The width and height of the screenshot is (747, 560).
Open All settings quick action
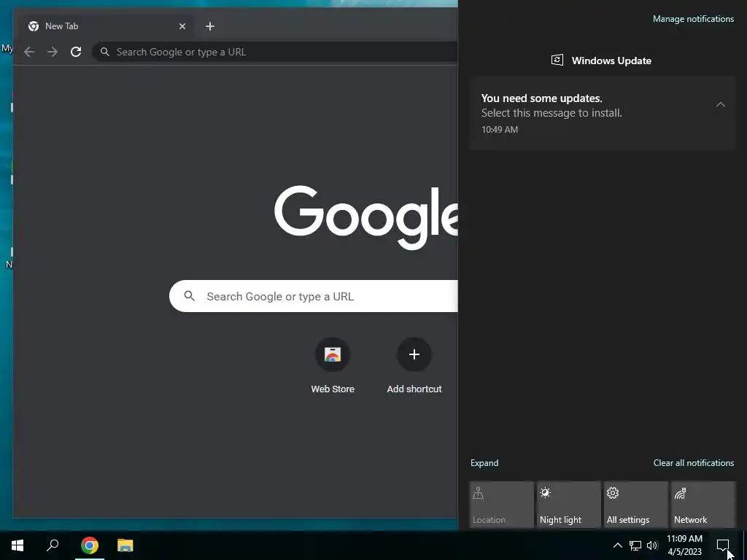(636, 505)
